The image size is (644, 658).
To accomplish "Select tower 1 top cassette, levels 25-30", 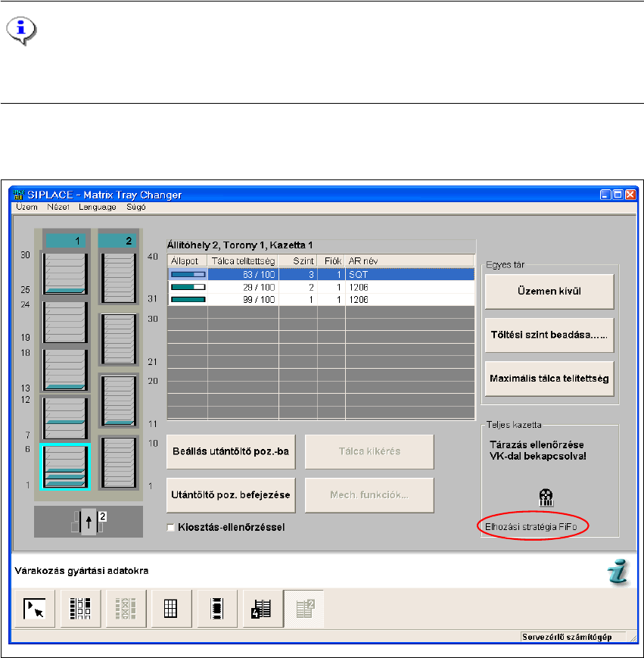I will click(65, 273).
